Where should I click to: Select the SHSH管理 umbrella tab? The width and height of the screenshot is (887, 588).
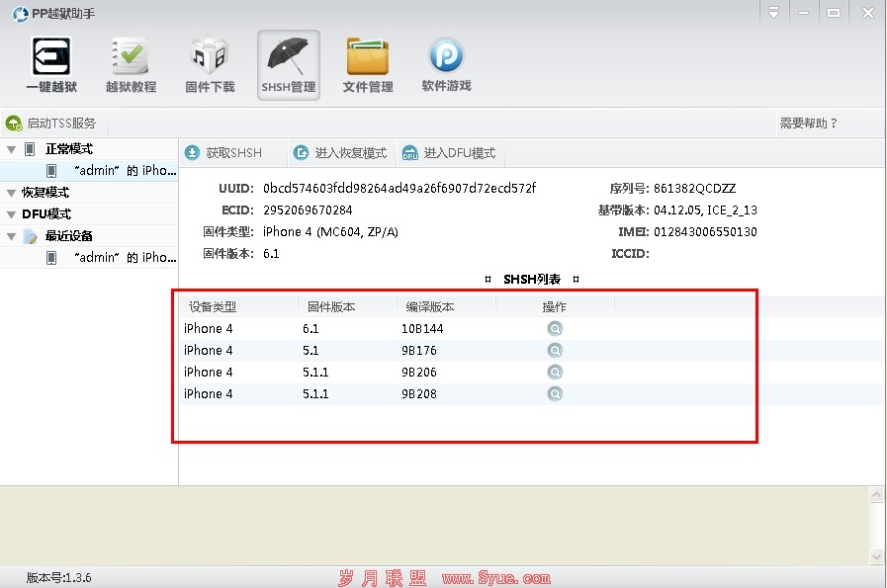(x=289, y=65)
